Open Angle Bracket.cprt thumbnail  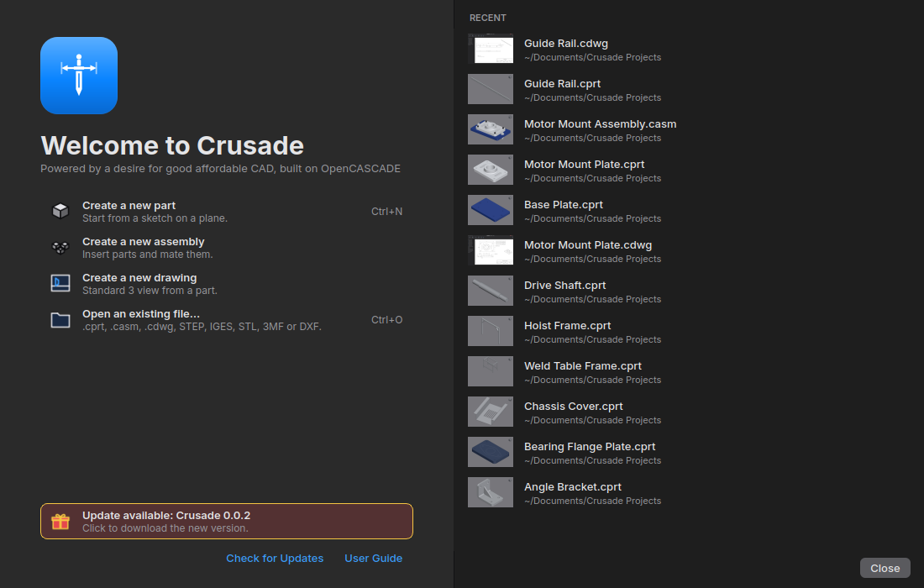coord(491,492)
